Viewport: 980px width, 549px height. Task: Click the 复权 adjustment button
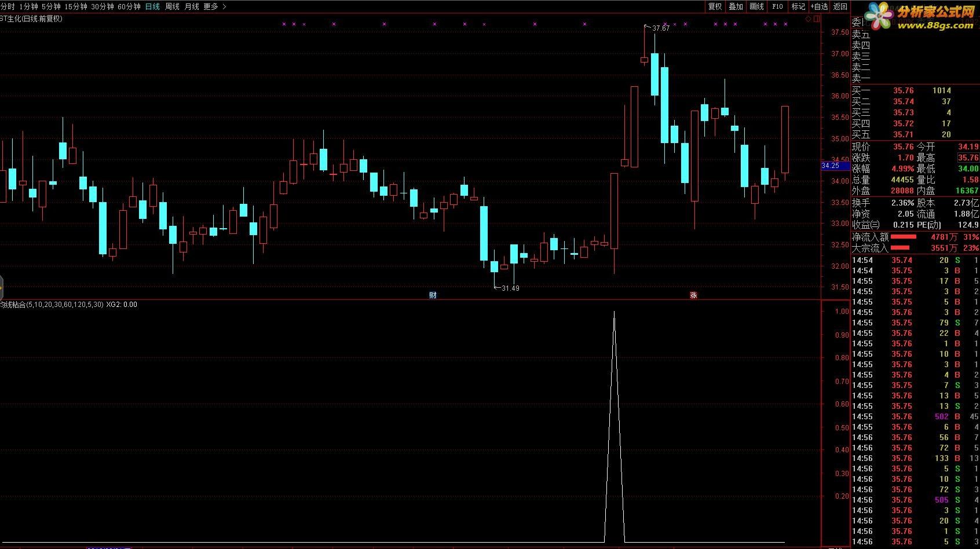[715, 6]
